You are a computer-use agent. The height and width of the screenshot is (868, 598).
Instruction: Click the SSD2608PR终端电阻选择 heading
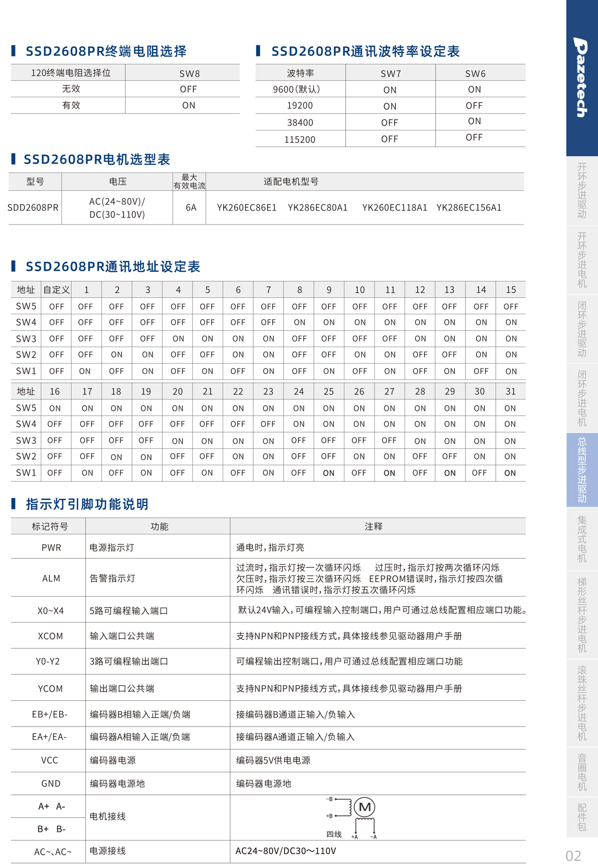106,51
